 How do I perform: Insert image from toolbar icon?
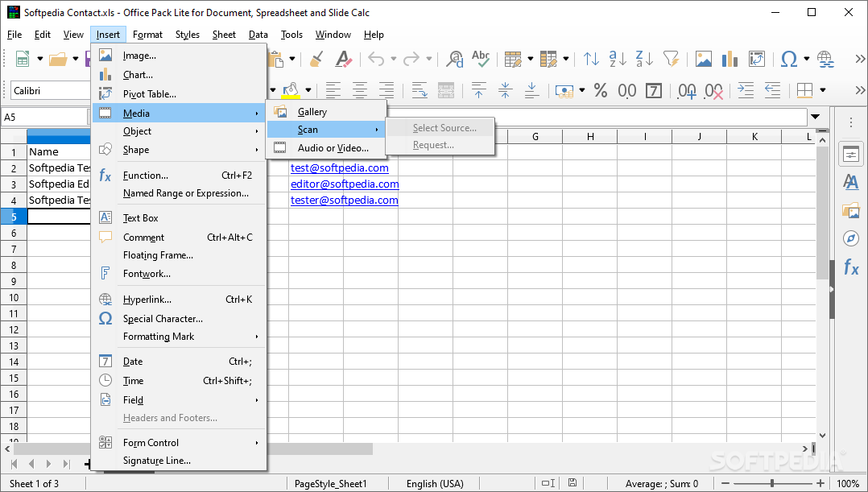704,59
